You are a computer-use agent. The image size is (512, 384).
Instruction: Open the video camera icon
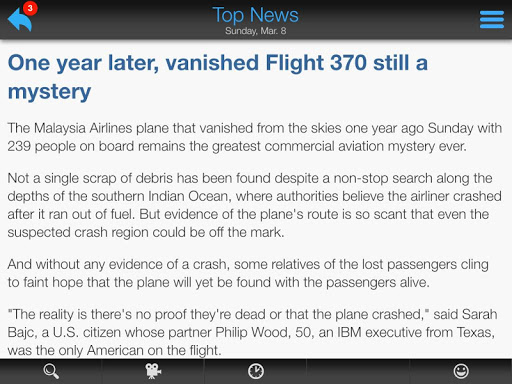153,371
